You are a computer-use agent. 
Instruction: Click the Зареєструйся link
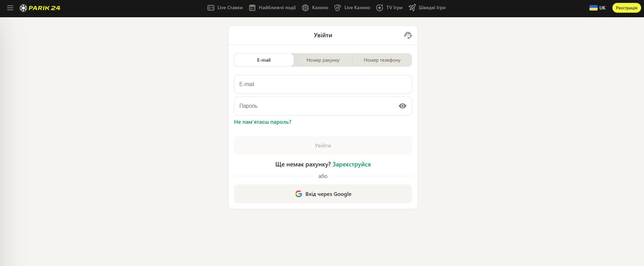coord(351,164)
